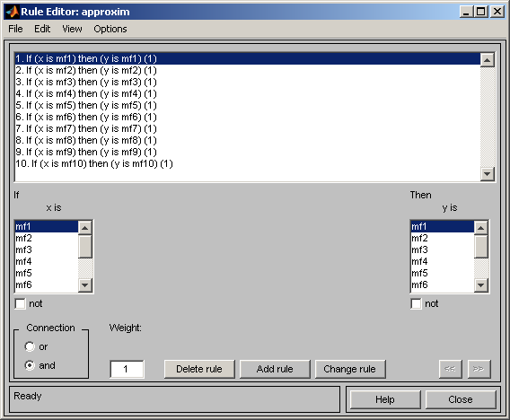
Task: Click the Close button at bottom
Action: pyautogui.click(x=461, y=399)
